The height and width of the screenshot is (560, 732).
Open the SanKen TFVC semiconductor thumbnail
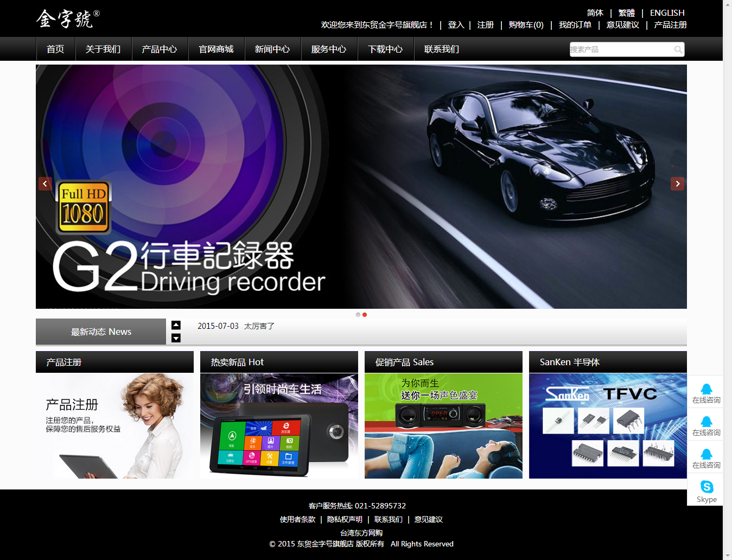(608, 426)
